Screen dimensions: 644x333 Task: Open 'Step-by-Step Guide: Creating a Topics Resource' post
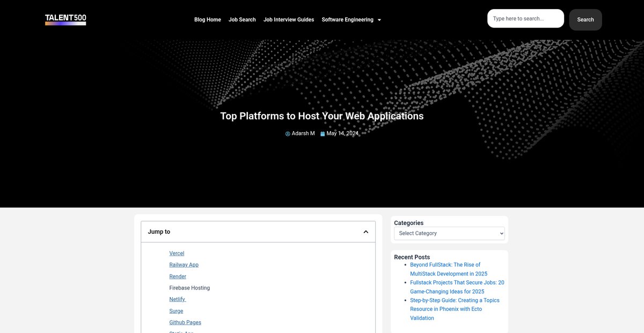pos(455,309)
